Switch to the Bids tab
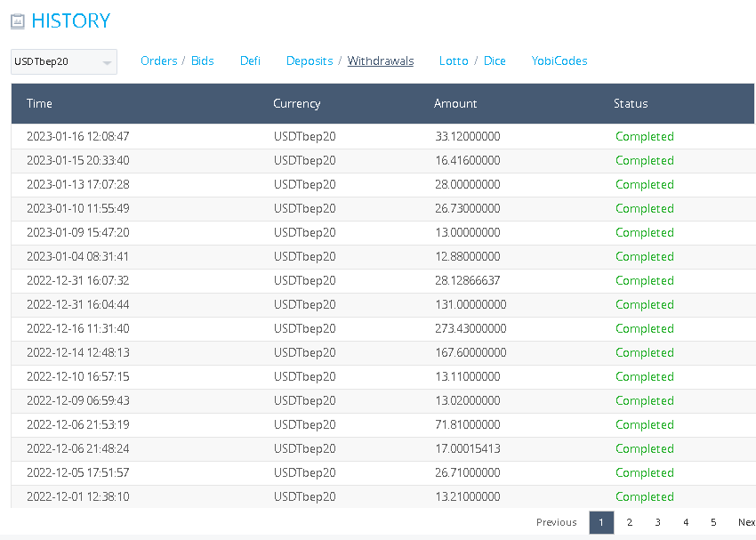Screen dimensions: 756x540 [x=203, y=60]
